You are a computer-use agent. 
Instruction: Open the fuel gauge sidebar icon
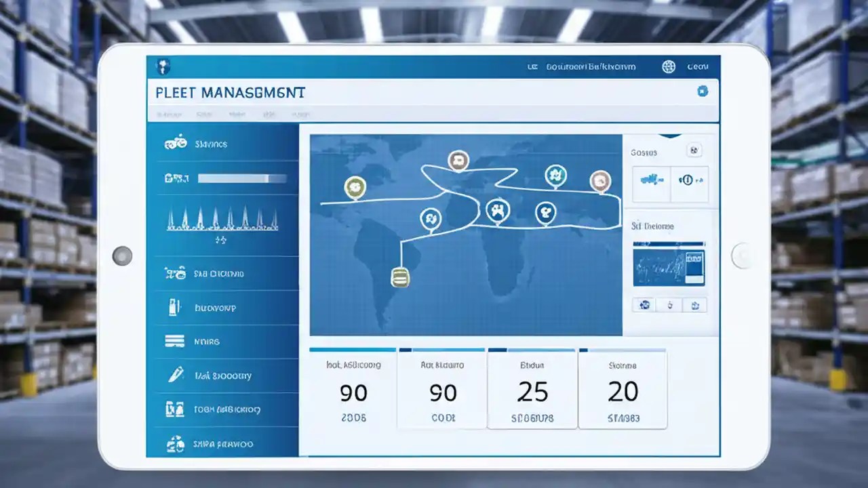click(175, 307)
